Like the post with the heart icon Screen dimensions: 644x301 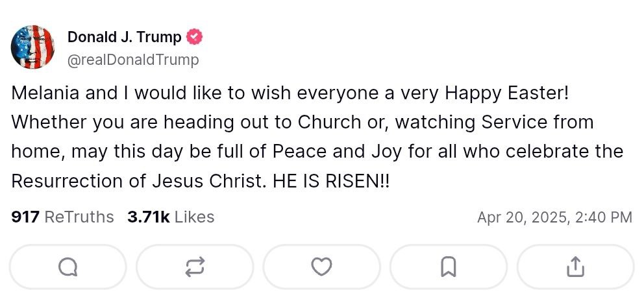[x=321, y=267]
